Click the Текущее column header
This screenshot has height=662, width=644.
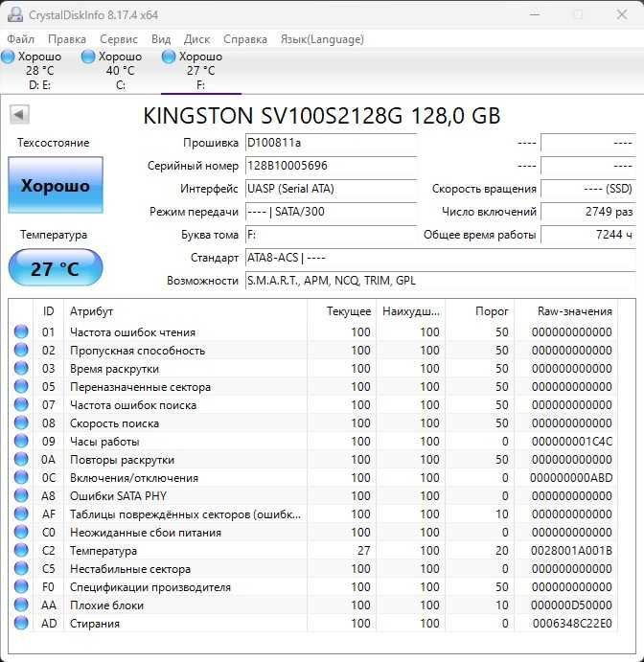[341, 311]
